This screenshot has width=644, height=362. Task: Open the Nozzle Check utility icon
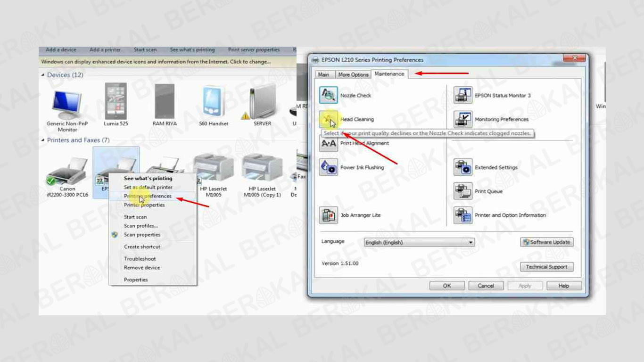[x=328, y=95]
